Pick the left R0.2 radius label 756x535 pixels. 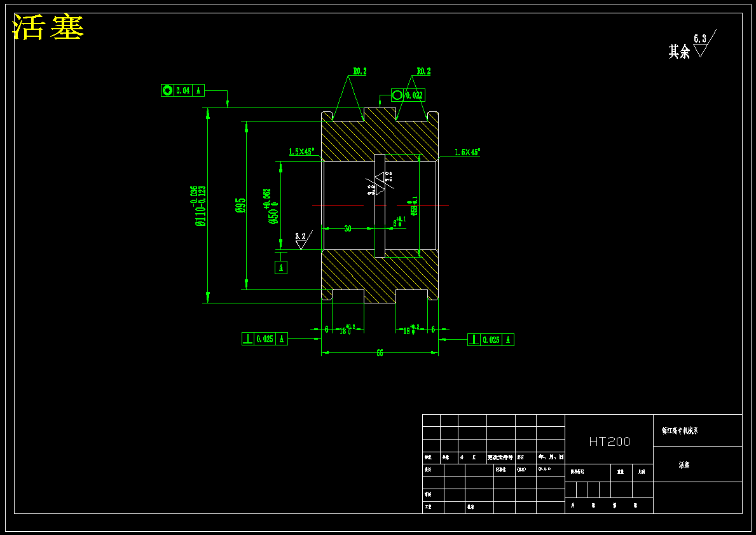point(360,71)
